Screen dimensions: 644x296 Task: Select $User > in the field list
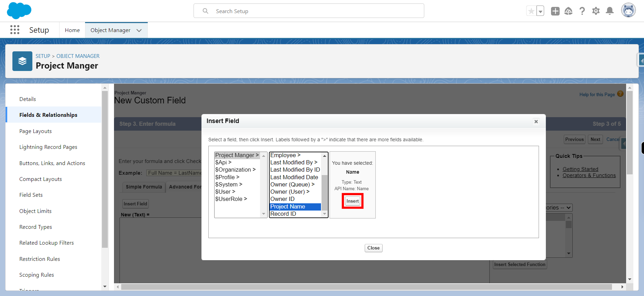pyautogui.click(x=238, y=192)
